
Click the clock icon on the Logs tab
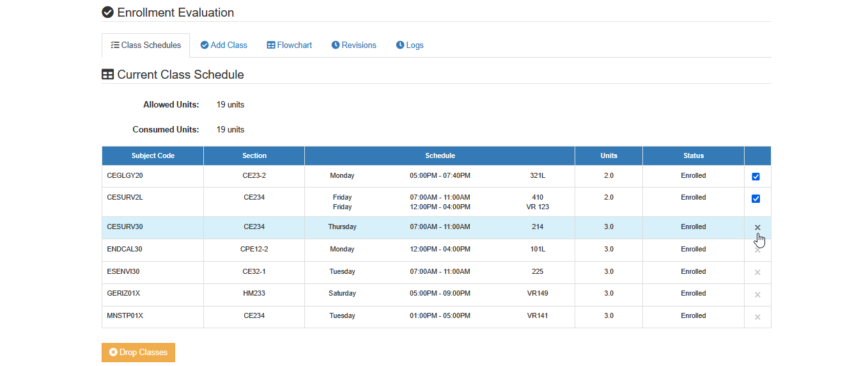[x=400, y=45]
